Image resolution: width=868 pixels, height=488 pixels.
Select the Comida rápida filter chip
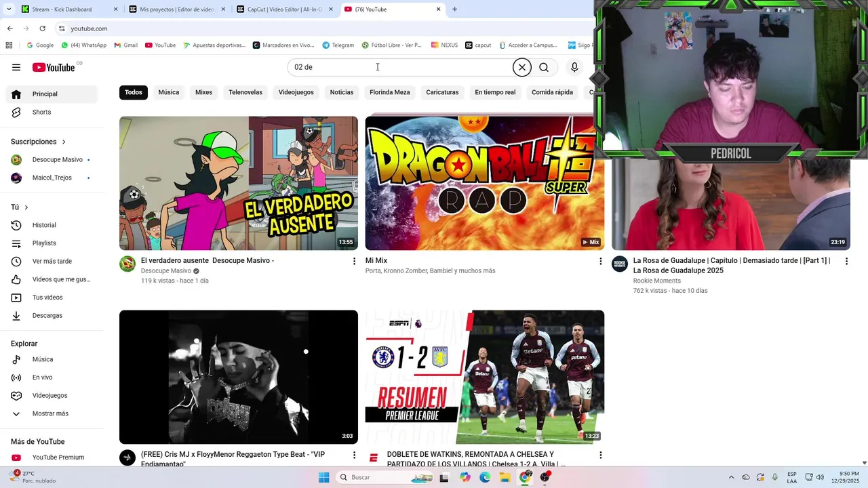click(x=552, y=92)
